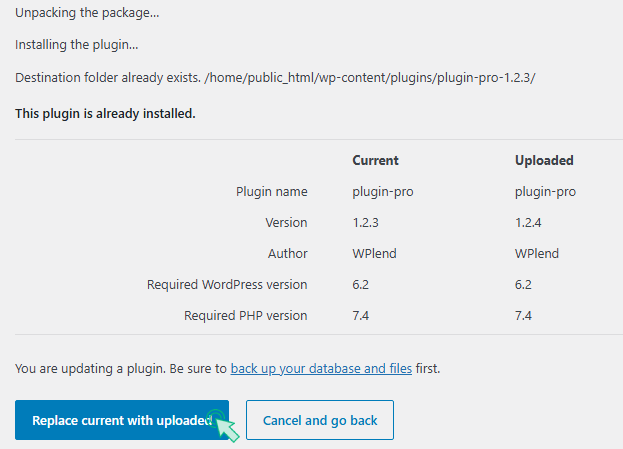Click uploaded WordPress version 6.2
Viewport: 623px width, 449px height.
coord(523,284)
